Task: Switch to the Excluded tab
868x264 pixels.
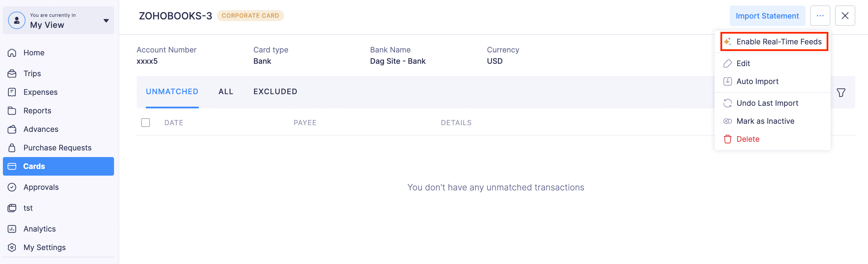Action: pos(275,92)
